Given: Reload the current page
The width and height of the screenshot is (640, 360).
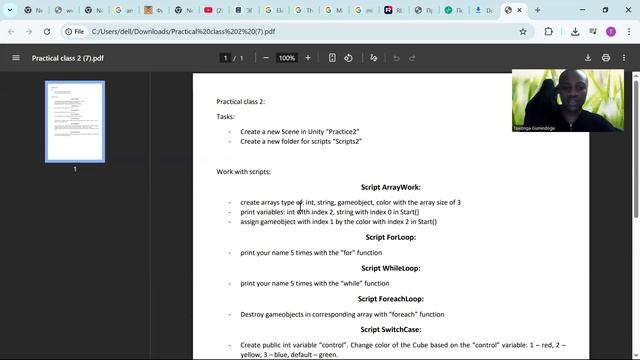Looking at the screenshot, I should [x=47, y=31].
